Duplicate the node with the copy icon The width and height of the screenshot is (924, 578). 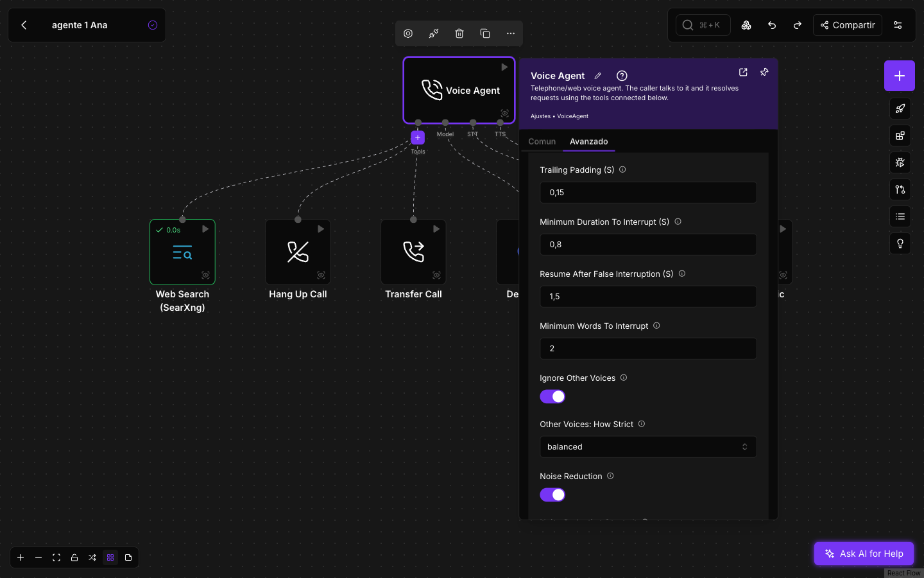(x=485, y=33)
